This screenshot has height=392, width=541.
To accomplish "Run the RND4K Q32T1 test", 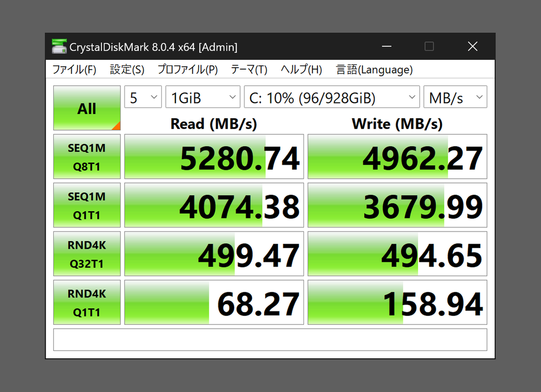I will (87, 254).
